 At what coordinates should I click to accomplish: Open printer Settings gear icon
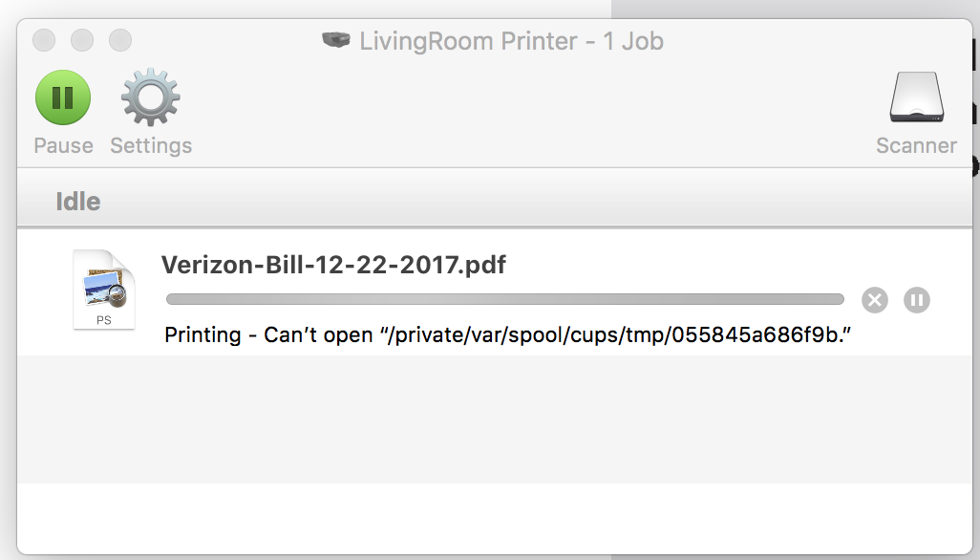[151, 98]
